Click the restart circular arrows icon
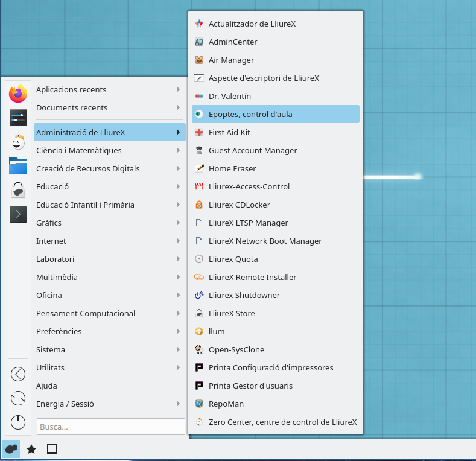The height and width of the screenshot is (461, 476). click(18, 398)
